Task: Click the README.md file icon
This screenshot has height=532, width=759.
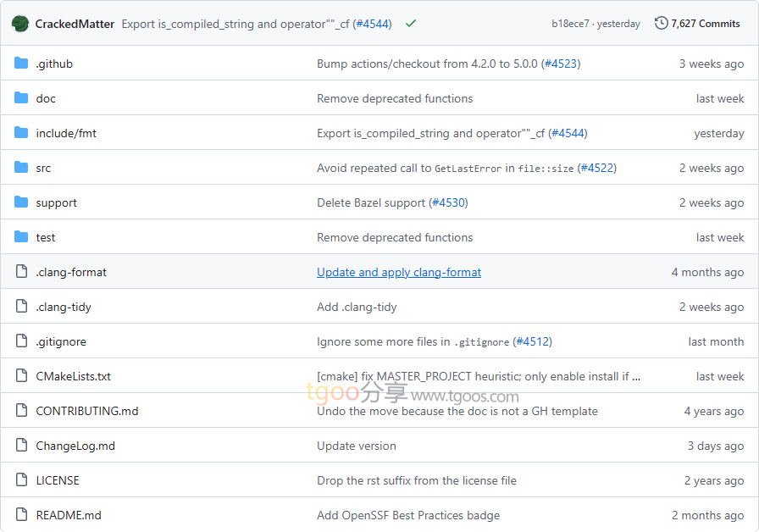Action: pos(21,515)
